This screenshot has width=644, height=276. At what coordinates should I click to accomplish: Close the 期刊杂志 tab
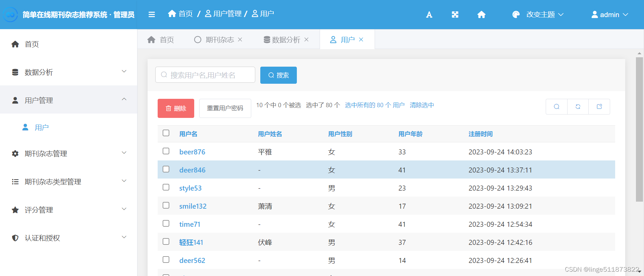pos(240,40)
